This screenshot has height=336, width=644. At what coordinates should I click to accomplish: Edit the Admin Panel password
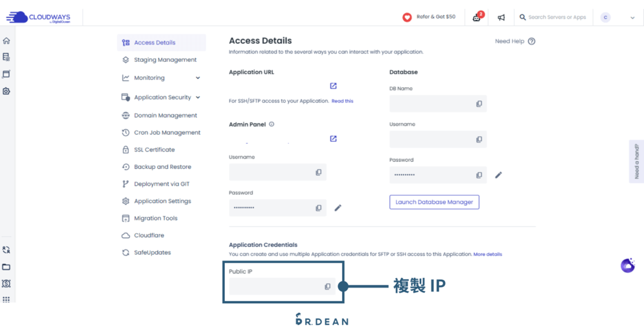tap(338, 208)
